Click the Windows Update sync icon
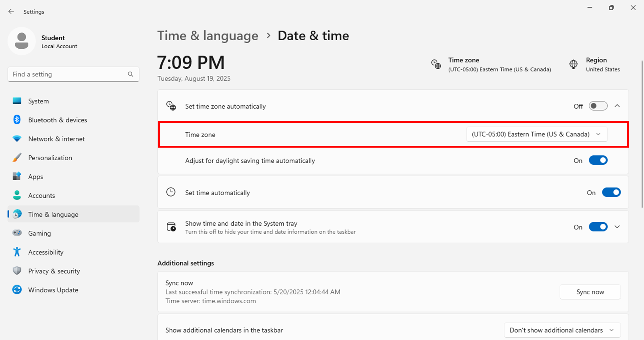This screenshot has width=644, height=340. pyautogui.click(x=17, y=290)
